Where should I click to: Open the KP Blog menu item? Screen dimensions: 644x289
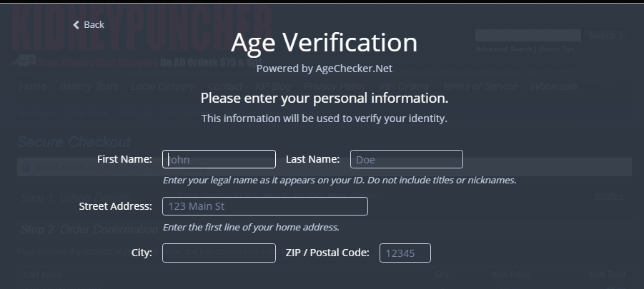tap(273, 86)
